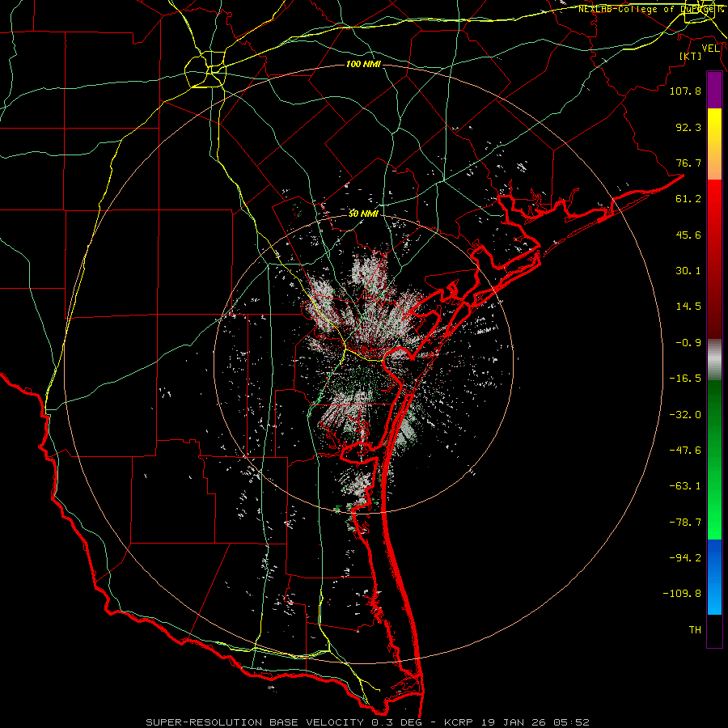This screenshot has height=728, width=728.
Task: Click the 100 NMI range ring label
Action: [363, 64]
